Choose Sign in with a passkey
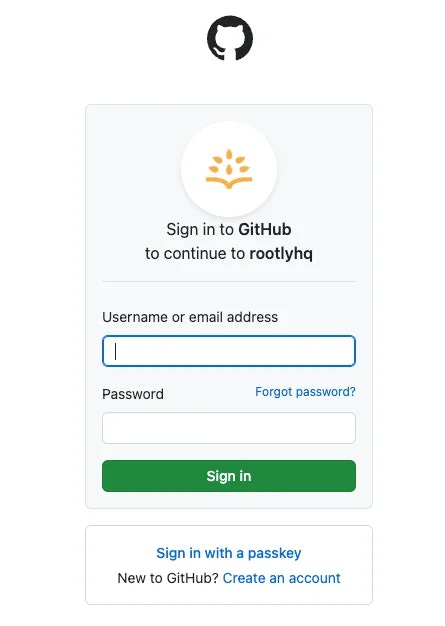 point(229,553)
